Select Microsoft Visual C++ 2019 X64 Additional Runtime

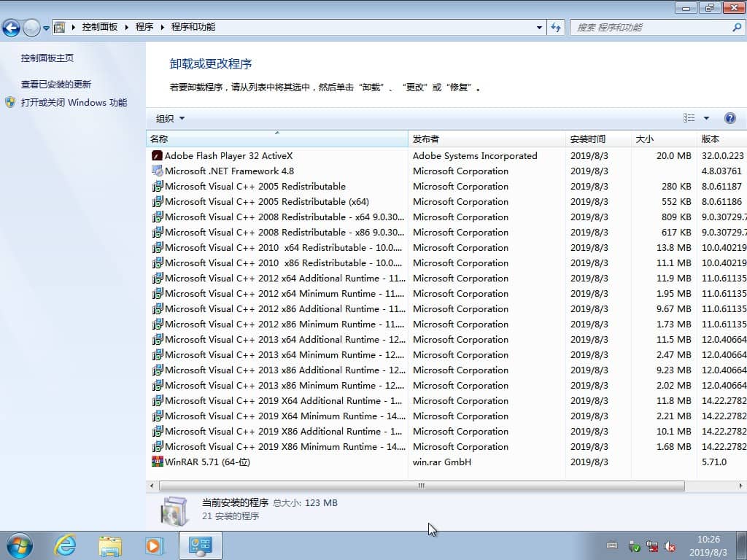[x=284, y=400]
